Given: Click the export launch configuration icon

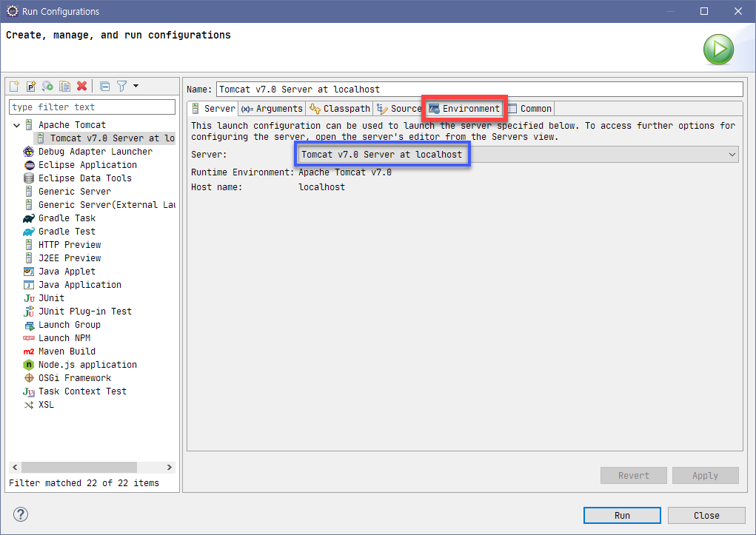Looking at the screenshot, I should click(x=47, y=87).
